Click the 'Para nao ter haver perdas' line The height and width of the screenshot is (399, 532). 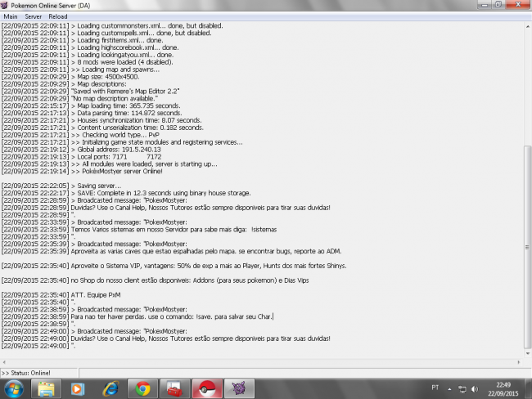[138, 316]
